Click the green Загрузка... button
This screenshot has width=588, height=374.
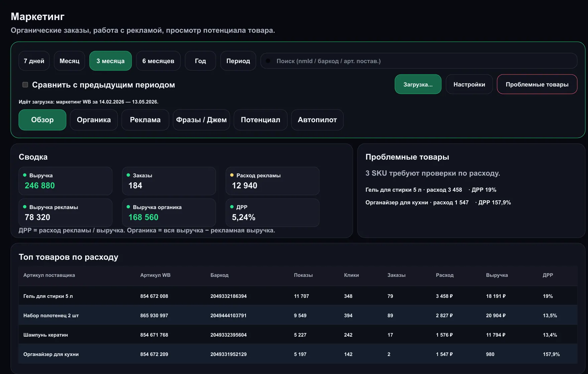click(418, 84)
